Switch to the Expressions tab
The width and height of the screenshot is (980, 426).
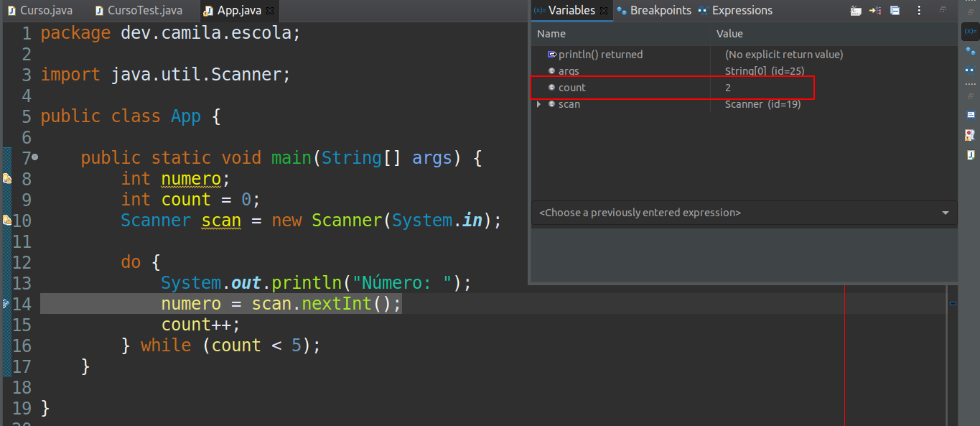734,11
